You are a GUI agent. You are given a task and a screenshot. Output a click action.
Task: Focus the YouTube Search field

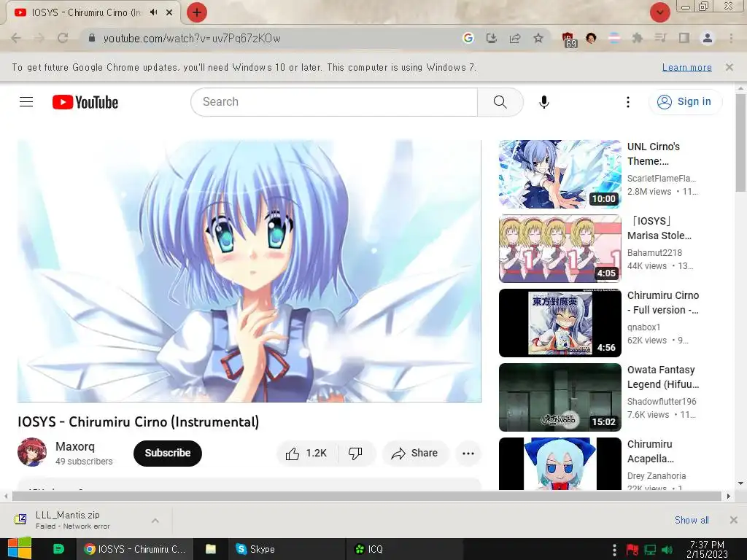[334, 102]
